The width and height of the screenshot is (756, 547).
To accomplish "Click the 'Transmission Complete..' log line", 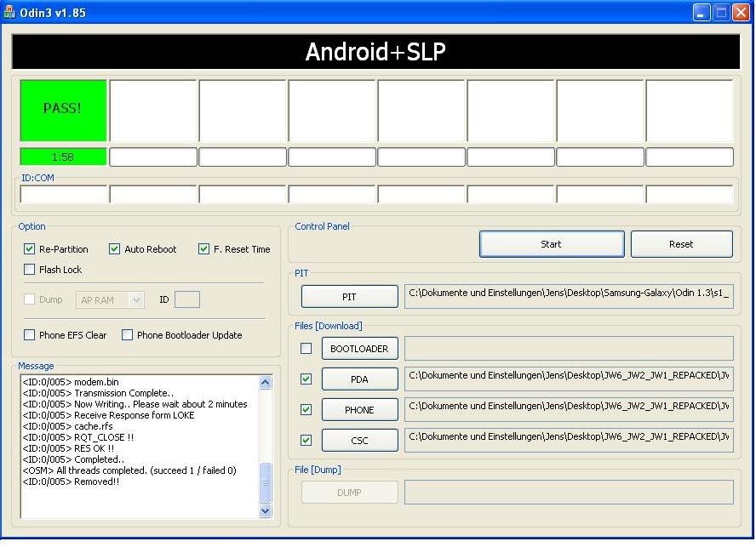I will coord(99,393).
